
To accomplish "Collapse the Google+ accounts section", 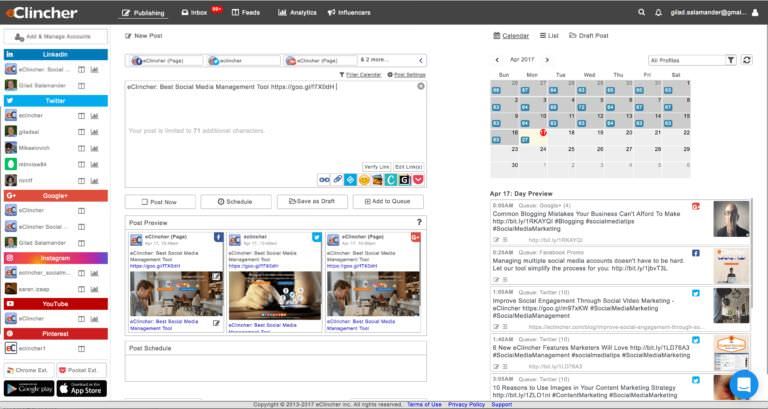I will 56,195.
